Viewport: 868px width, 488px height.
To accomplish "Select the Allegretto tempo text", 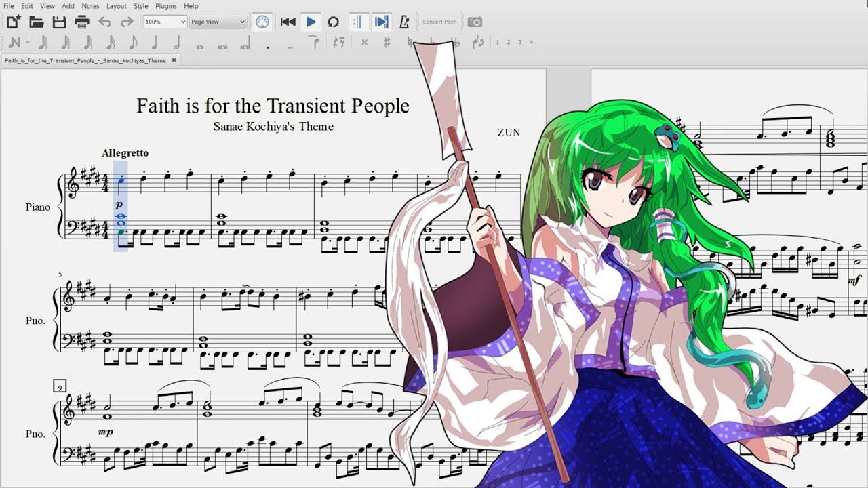I will click(125, 153).
